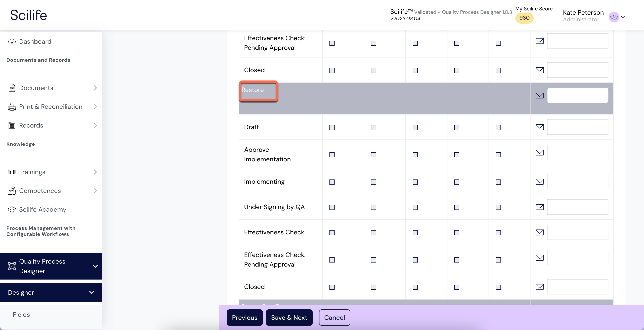Select the Quality Process Designer menu label
The height and width of the screenshot is (330, 644).
pos(42,266)
